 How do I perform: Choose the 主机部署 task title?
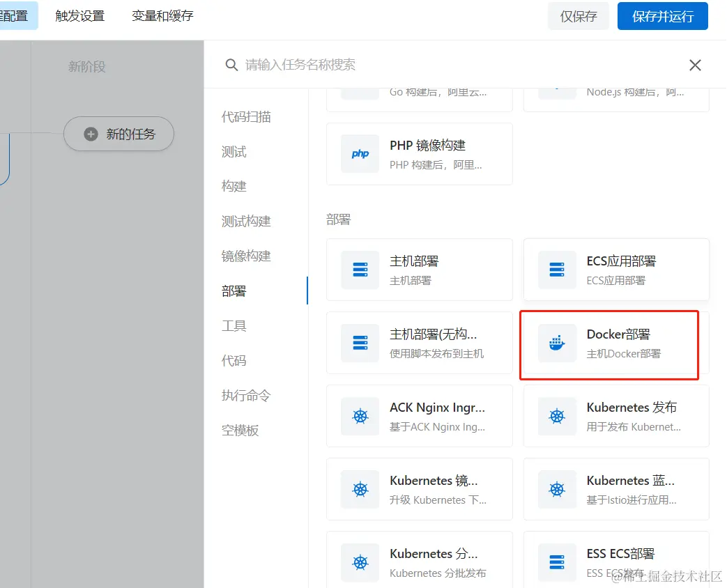[414, 261]
